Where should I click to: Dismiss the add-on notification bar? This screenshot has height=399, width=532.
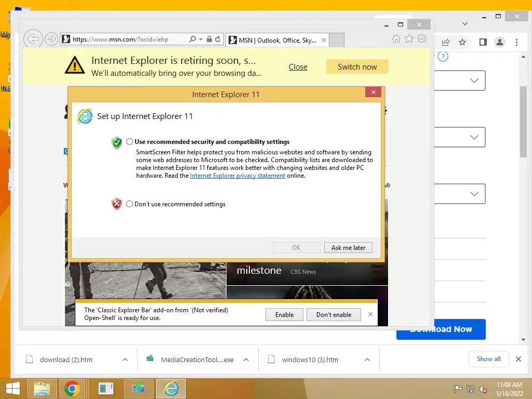pos(370,314)
